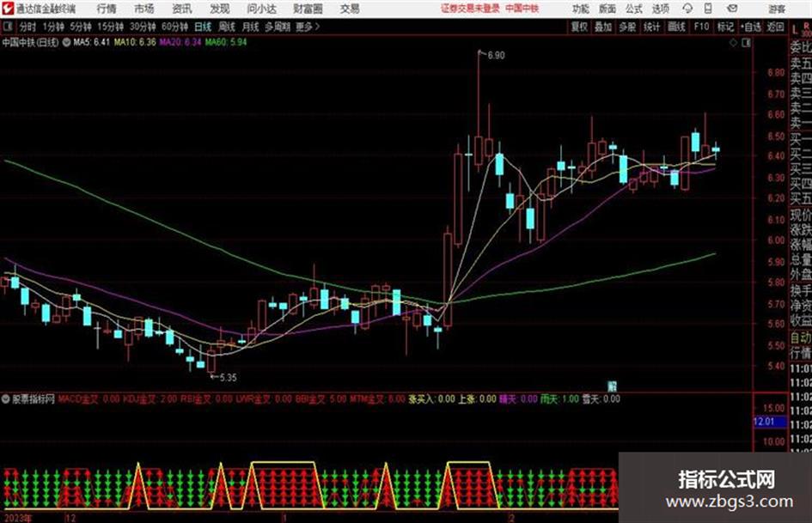Click the 雨天: 1.00 label
The width and height of the screenshot is (812, 523).
coord(559,399)
